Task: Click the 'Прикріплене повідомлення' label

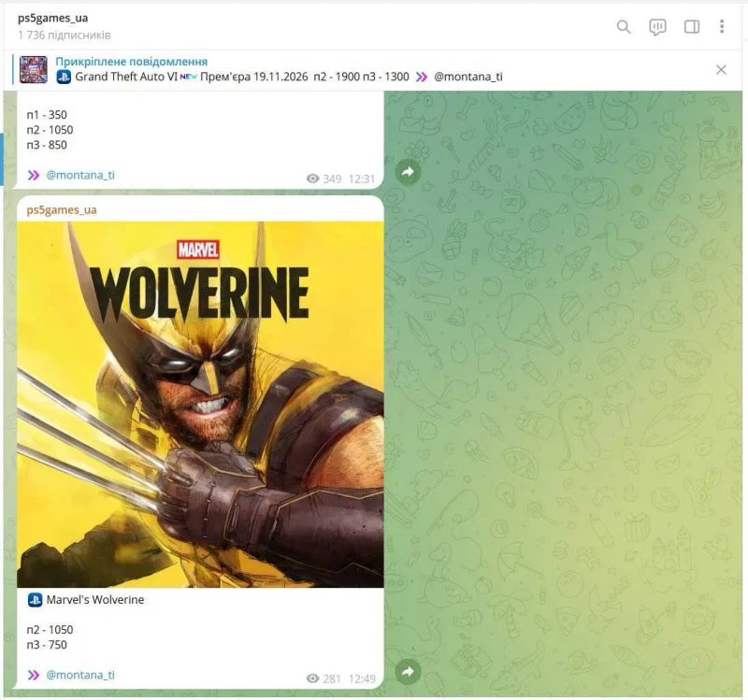Action: coord(132,62)
